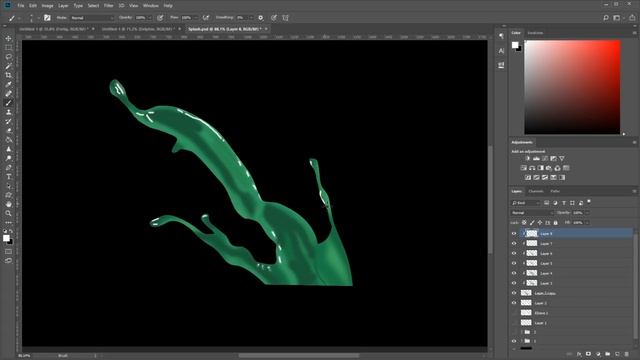Click the add layer style fx icon
The height and width of the screenshot is (360, 640).
point(579,354)
